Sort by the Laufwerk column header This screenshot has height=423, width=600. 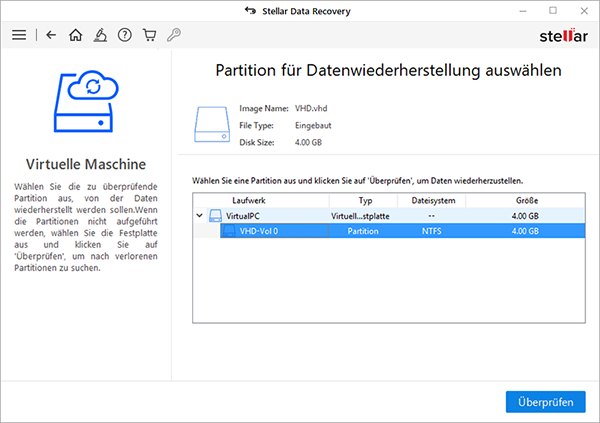(262, 201)
